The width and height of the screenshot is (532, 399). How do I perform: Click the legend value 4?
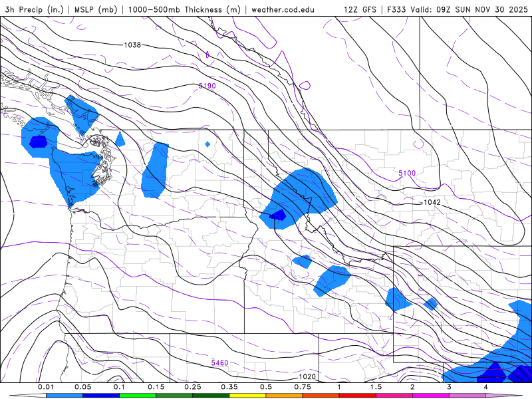tap(485, 387)
